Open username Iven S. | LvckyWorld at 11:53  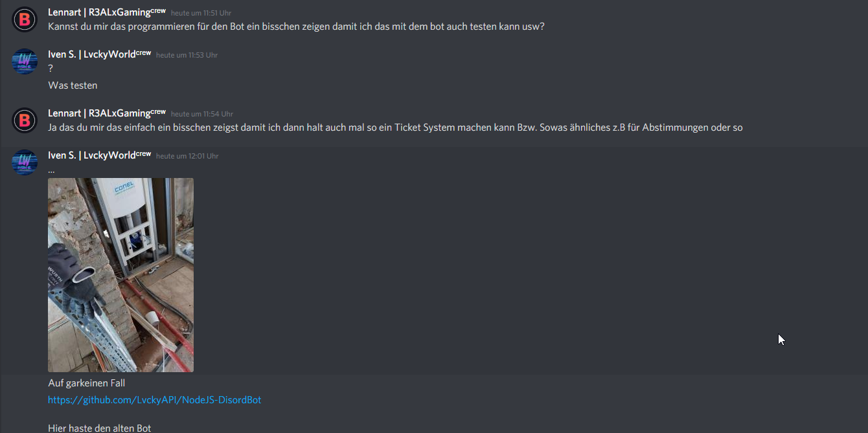(x=91, y=54)
